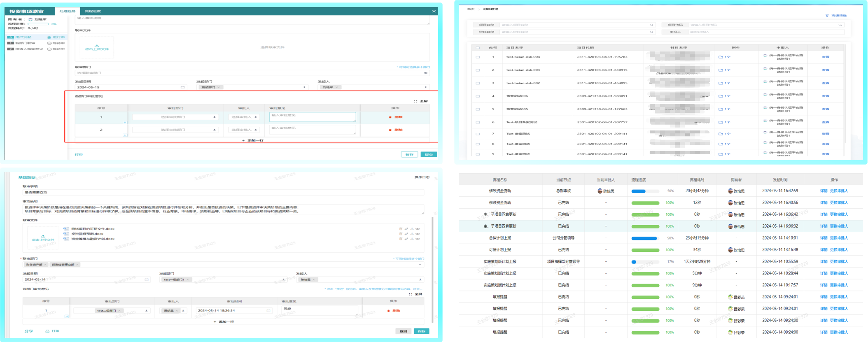Open 选择审批人 dropdown in approval row 2
The image size is (868, 342).
(x=244, y=130)
